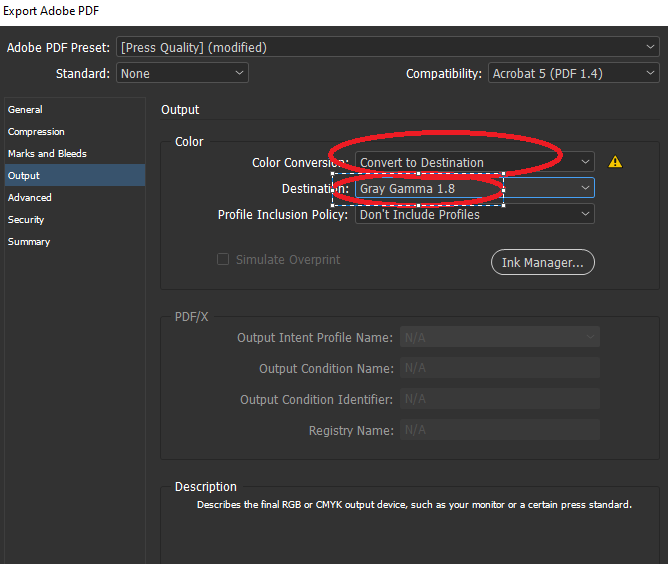Select the Output section in the sidebar
The height and width of the screenshot is (564, 672).
tap(75, 175)
